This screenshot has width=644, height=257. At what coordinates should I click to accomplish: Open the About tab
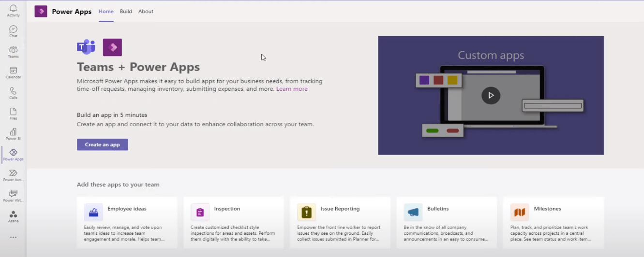(146, 12)
